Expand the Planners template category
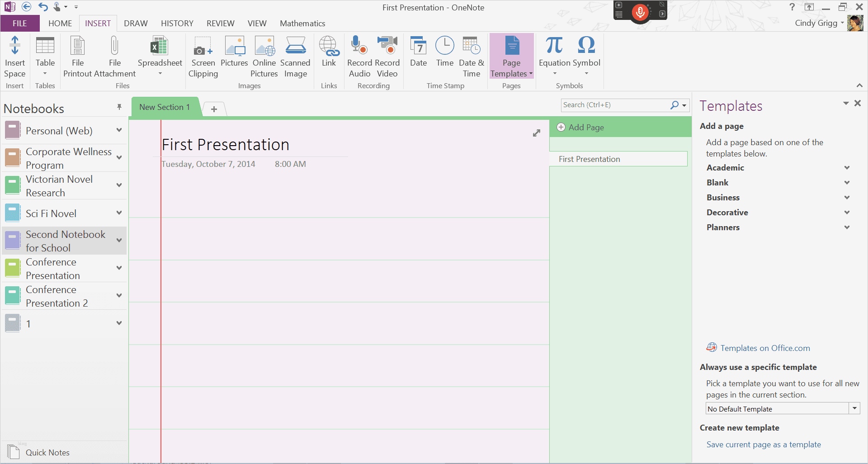The width and height of the screenshot is (868, 464). point(847,227)
